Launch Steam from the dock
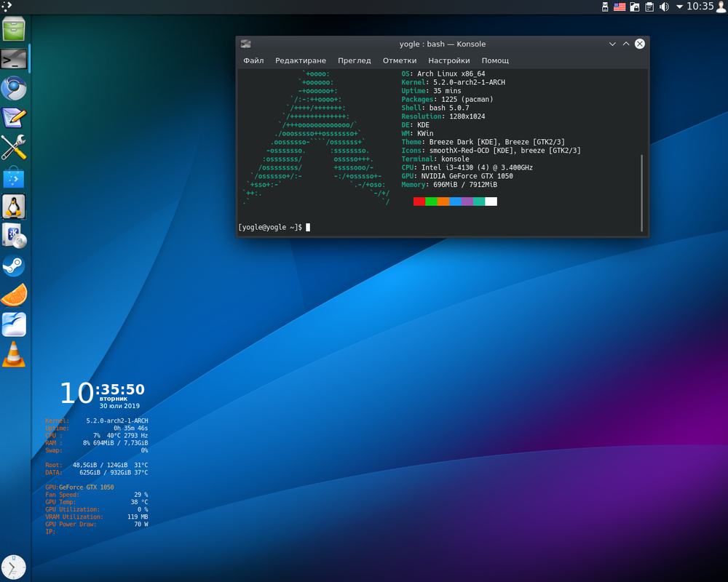The image size is (728, 582). point(14,266)
